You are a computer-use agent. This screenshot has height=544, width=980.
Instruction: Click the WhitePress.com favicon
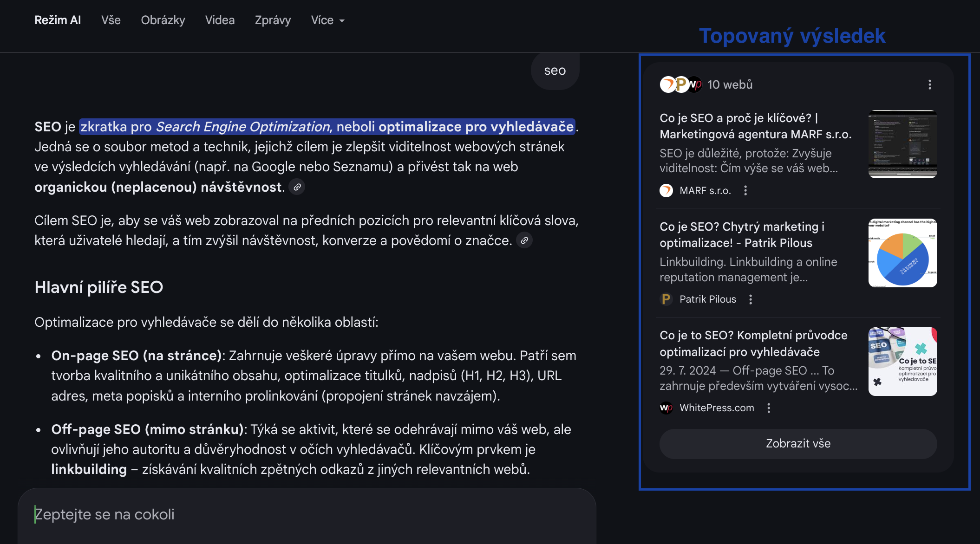666,408
